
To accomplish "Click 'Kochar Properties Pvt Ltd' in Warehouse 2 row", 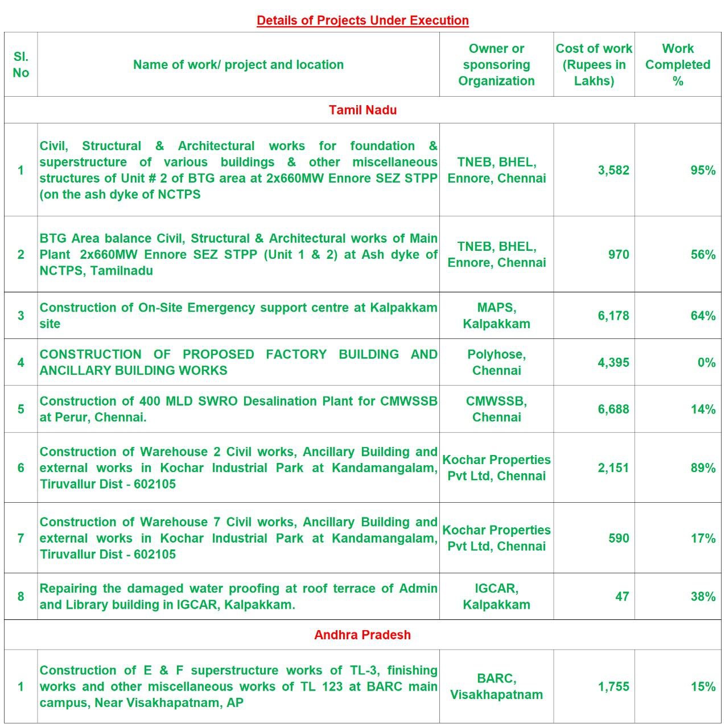I will (x=496, y=468).
